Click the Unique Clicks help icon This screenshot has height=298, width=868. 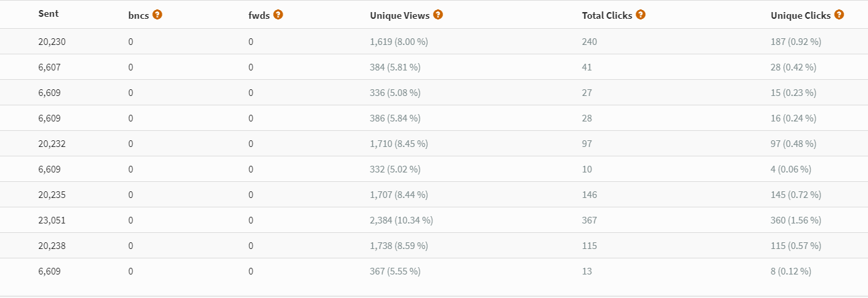839,14
